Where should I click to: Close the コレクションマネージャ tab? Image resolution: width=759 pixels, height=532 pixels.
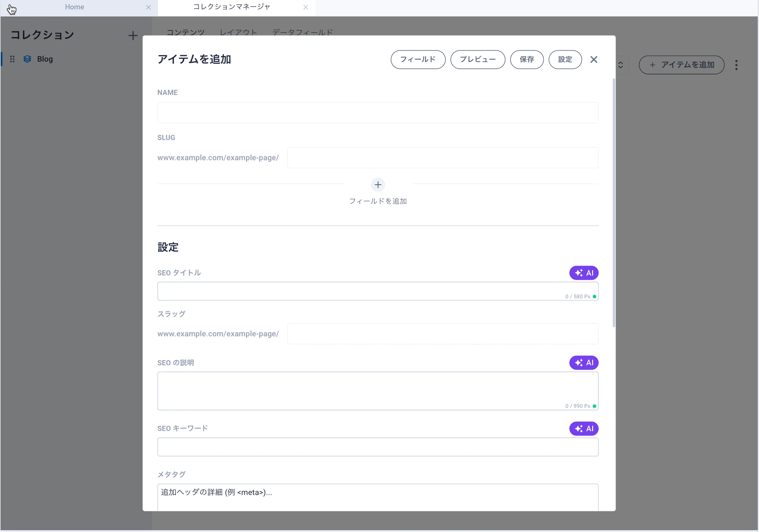tap(306, 7)
